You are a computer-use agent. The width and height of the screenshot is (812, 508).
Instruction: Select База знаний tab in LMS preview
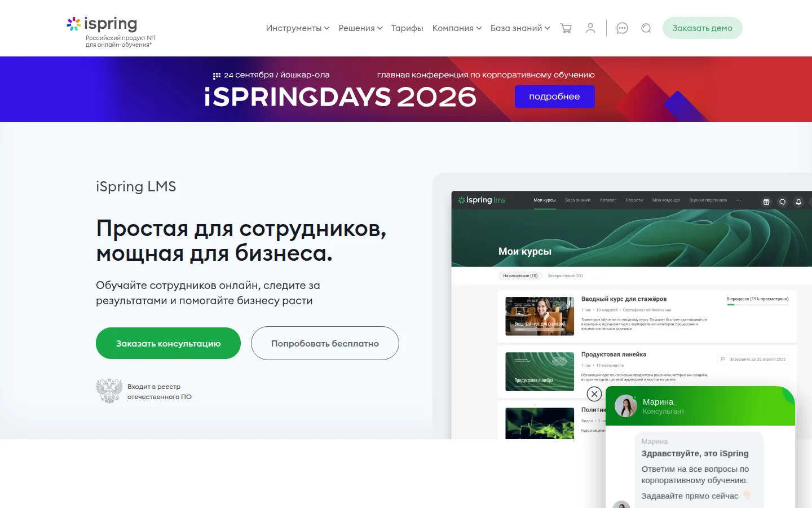(577, 200)
